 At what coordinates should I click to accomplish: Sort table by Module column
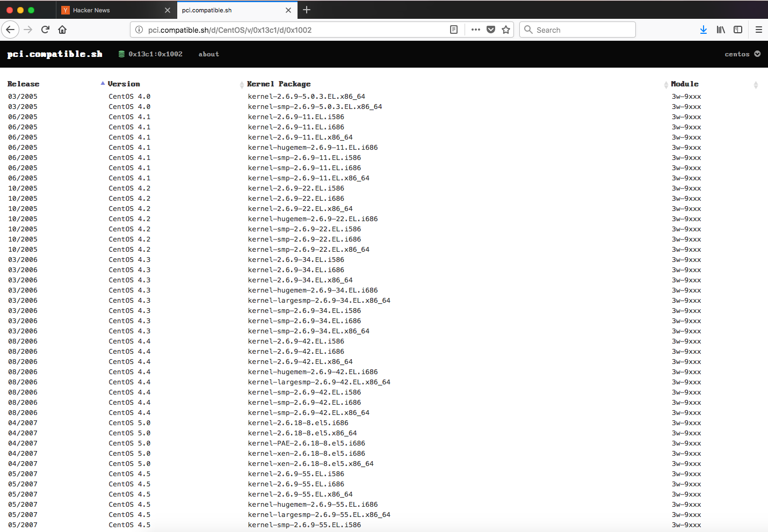[685, 84]
